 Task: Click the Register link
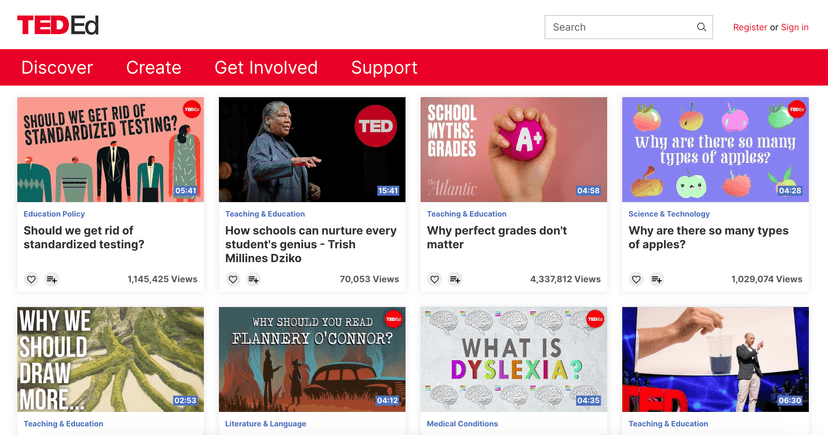750,27
